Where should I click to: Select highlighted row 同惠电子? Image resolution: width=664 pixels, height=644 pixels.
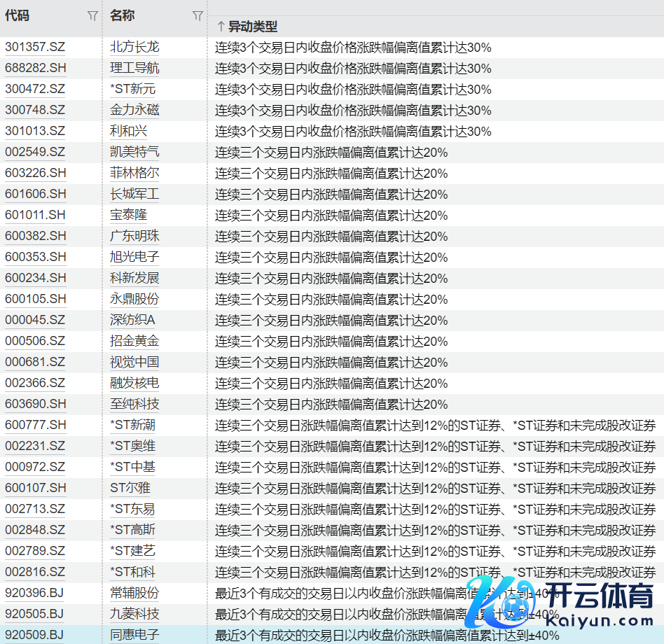[134, 636]
